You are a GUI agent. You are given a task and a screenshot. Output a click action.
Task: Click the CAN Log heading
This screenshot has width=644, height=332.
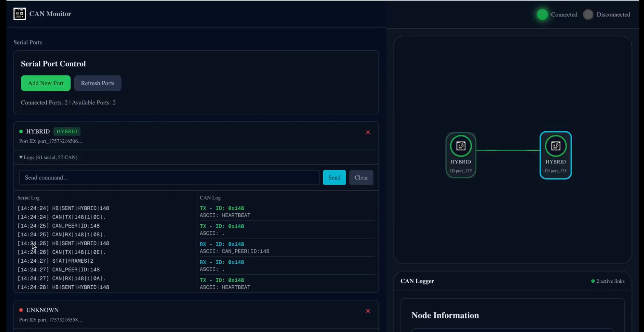[210, 197]
